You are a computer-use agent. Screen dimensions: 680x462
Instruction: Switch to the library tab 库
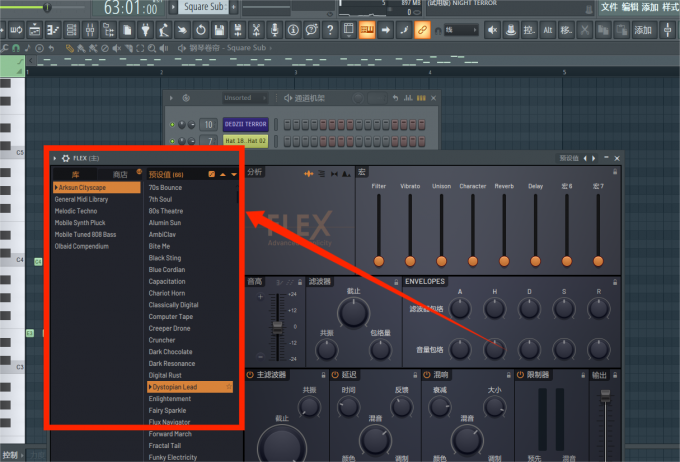pyautogui.click(x=75, y=174)
